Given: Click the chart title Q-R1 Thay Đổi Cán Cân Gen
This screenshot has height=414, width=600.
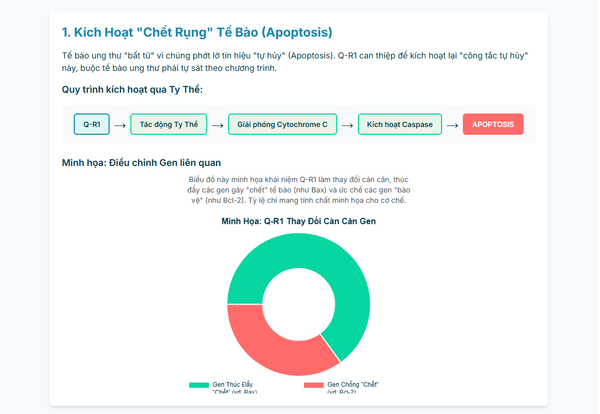Looking at the screenshot, I should [x=298, y=220].
